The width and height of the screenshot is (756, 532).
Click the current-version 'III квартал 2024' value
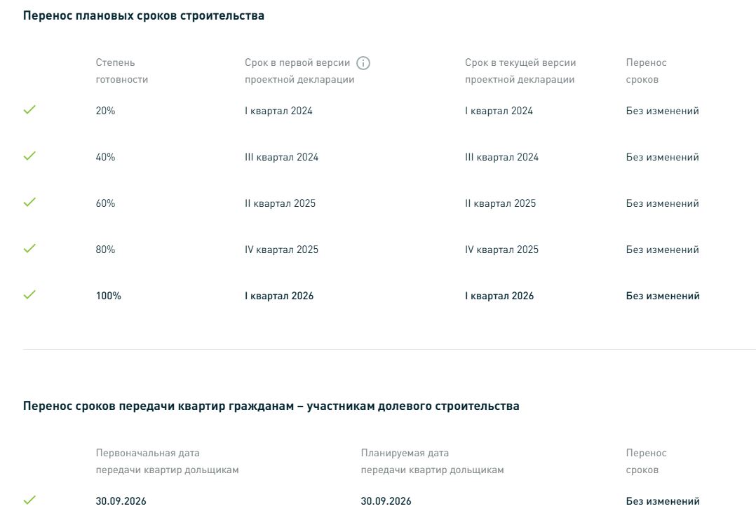[x=501, y=157]
